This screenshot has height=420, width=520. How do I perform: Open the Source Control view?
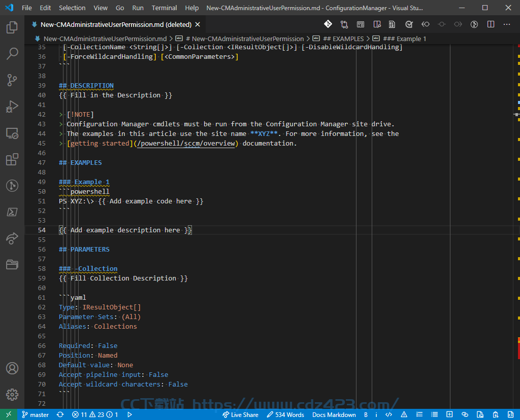12,80
